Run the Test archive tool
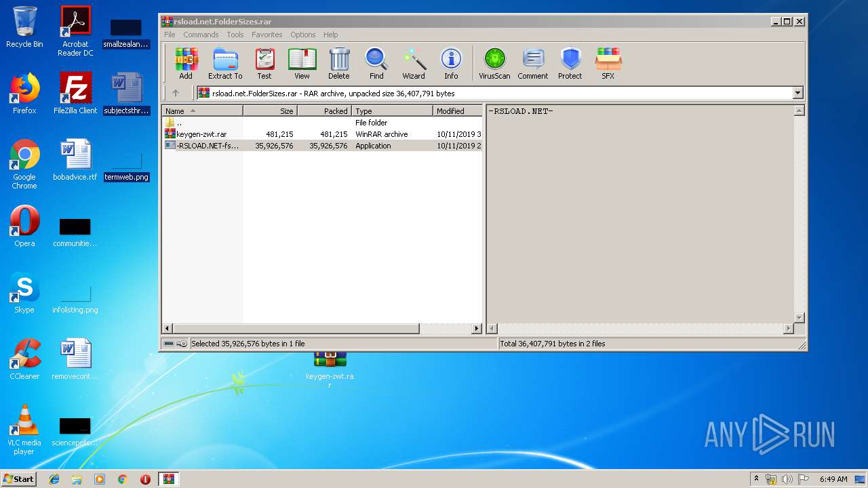 coord(264,64)
